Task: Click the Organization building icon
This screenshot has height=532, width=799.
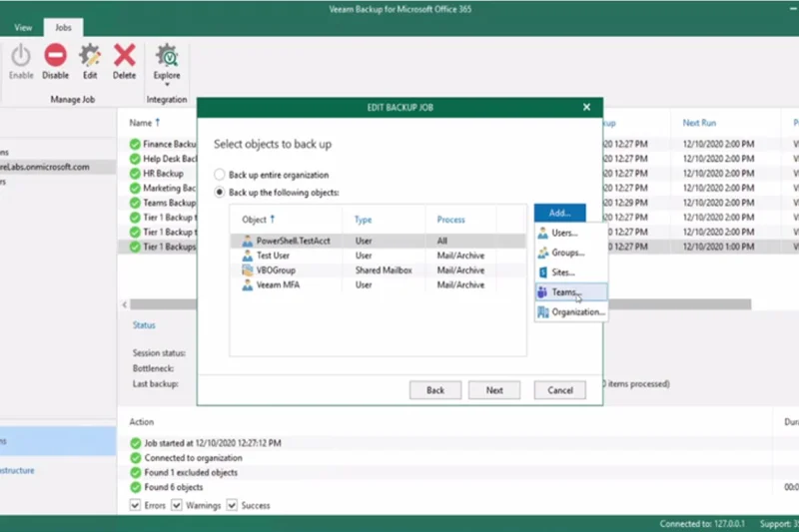Action: tap(542, 312)
